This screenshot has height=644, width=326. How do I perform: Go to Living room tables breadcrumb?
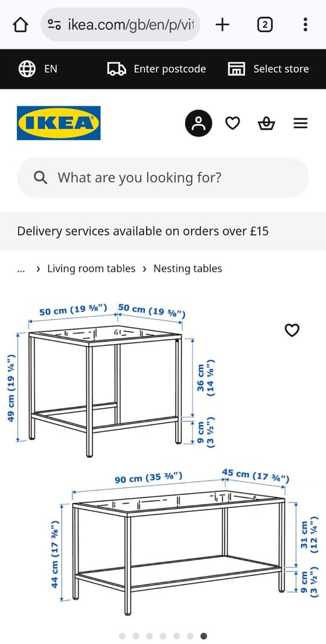(91, 269)
